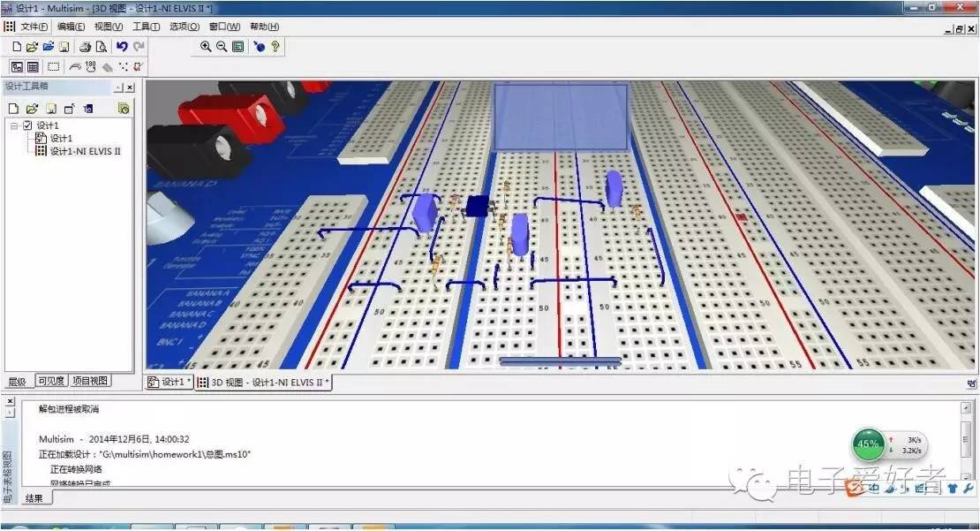Click the results scrollbar up arrow
Viewport: 980px width, 531px height.
pyautogui.click(x=966, y=408)
